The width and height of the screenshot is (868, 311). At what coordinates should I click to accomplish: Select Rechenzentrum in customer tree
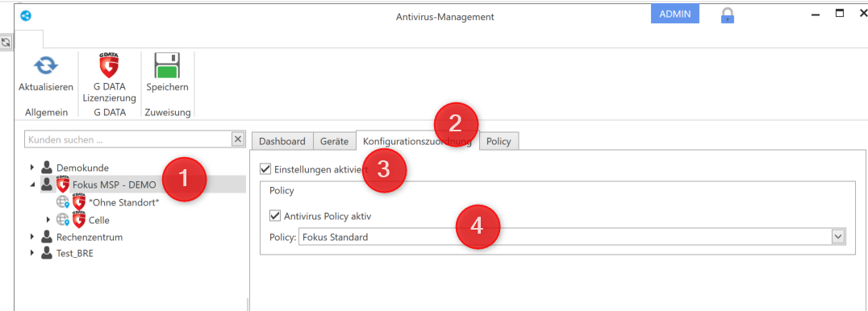click(89, 237)
